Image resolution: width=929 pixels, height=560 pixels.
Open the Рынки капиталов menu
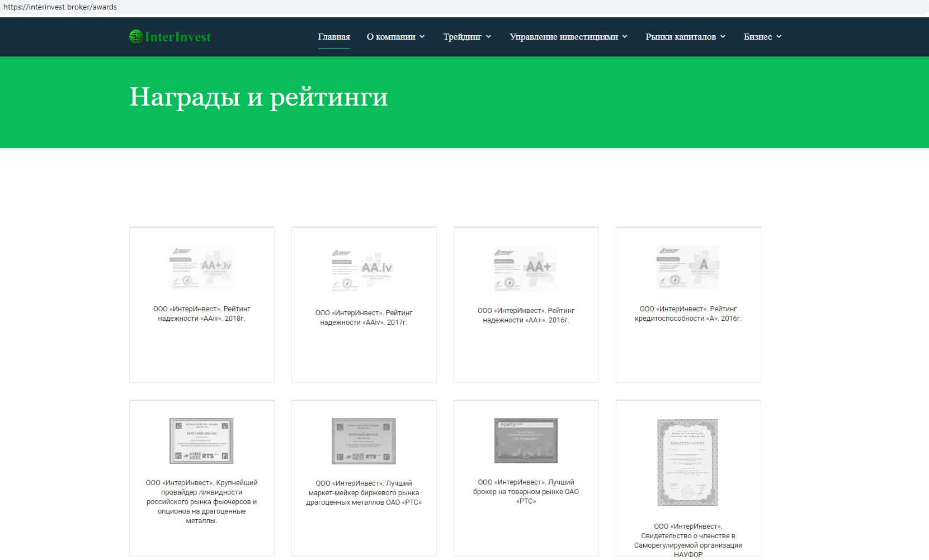pos(685,37)
